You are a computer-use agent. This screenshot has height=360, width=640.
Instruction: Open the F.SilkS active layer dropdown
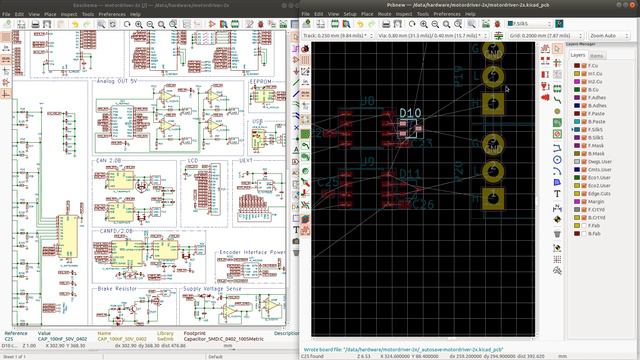[x=529, y=24]
